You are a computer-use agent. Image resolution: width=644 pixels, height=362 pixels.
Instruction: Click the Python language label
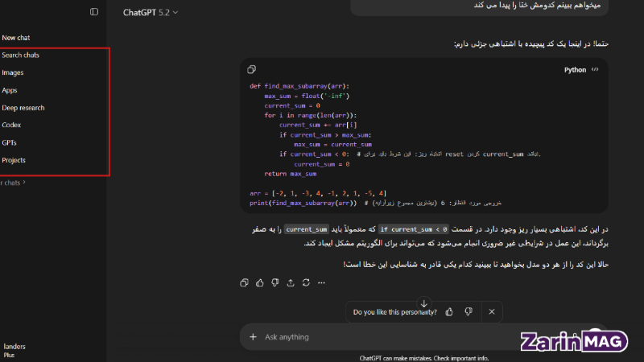(575, 70)
